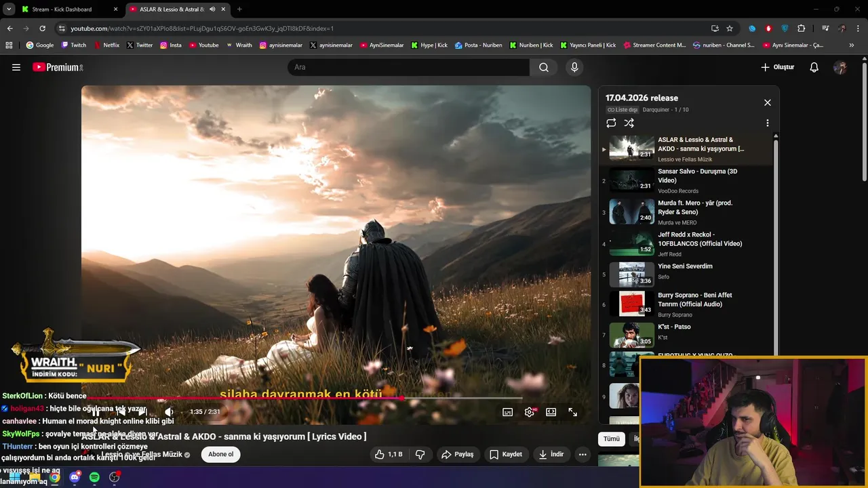Toggle subtitles on the video player
868x488 pixels.
point(507,411)
